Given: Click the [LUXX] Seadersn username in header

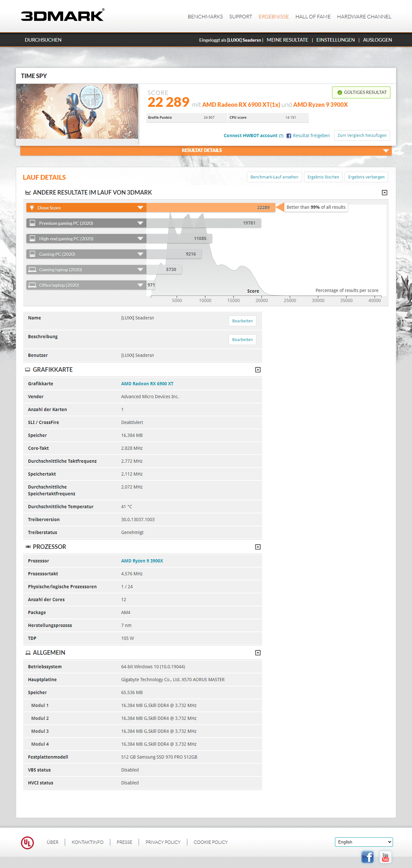Looking at the screenshot, I should [x=244, y=40].
